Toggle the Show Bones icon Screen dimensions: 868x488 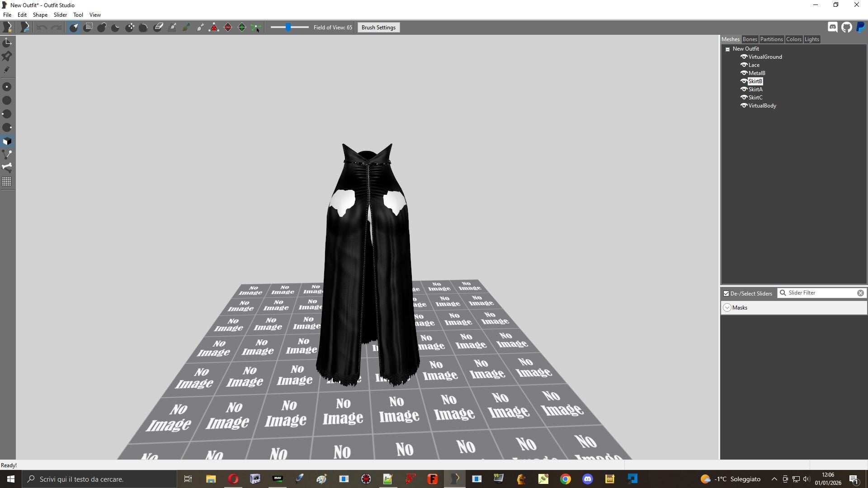7,168
